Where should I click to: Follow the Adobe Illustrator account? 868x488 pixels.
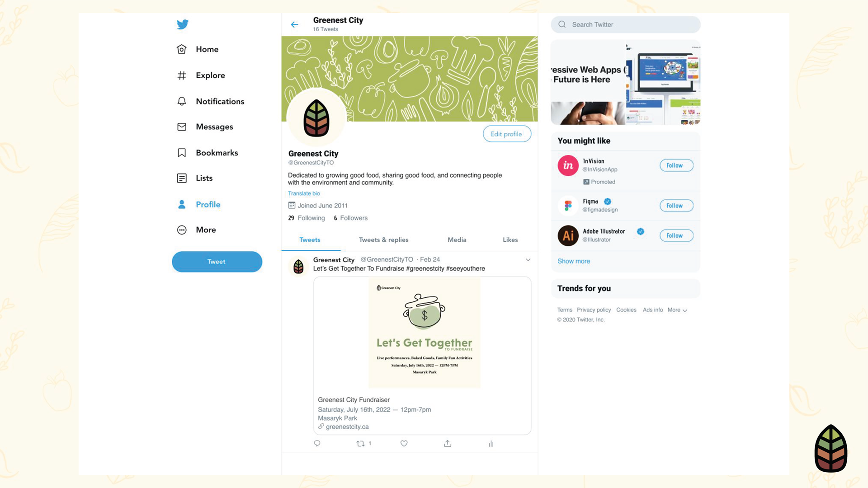pos(676,235)
